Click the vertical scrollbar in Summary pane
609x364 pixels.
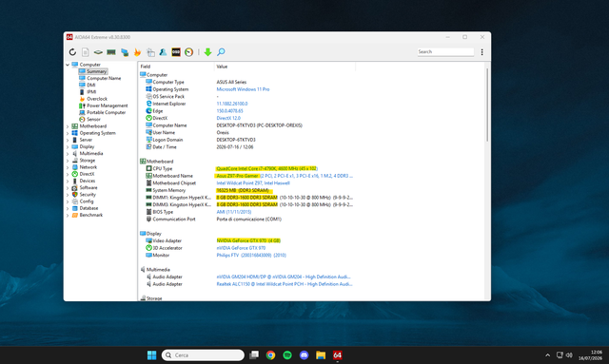click(x=487, y=105)
